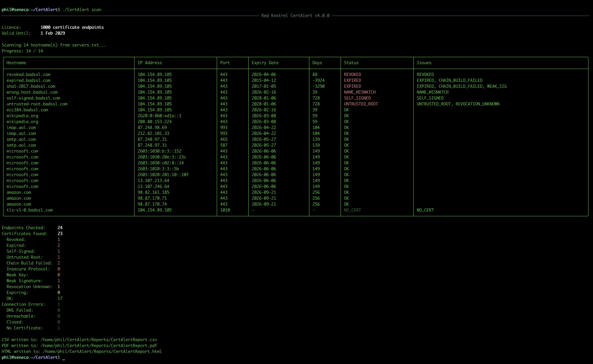Viewport: 593px width, 364px height.
Task: Select Endpoints Checked count "24"
Action: [60, 228]
